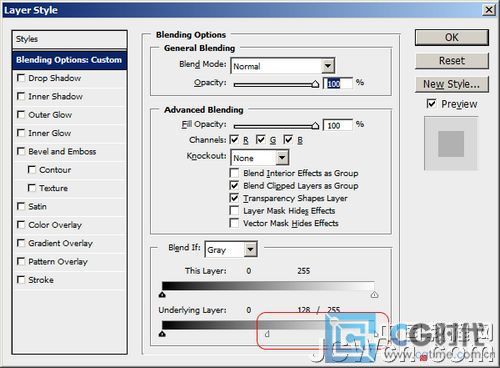The width and height of the screenshot is (500, 368).
Task: Open the Knockout dropdown
Action: click(260, 158)
